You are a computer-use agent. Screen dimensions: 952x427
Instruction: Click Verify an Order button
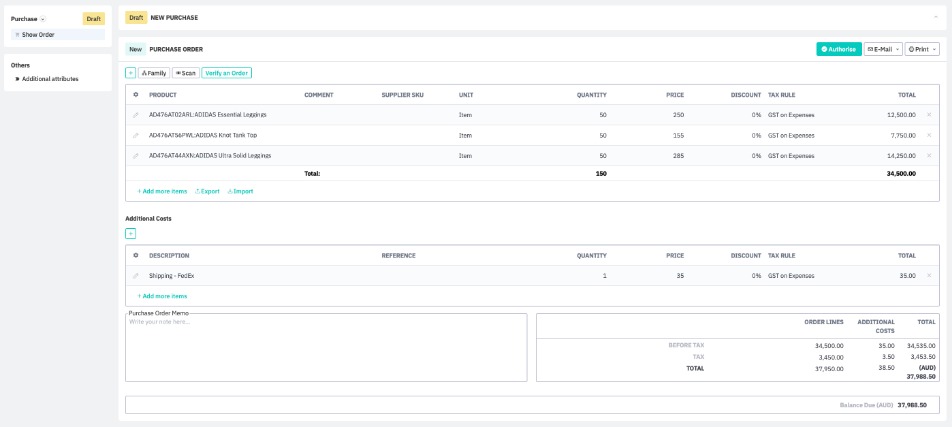pos(227,73)
